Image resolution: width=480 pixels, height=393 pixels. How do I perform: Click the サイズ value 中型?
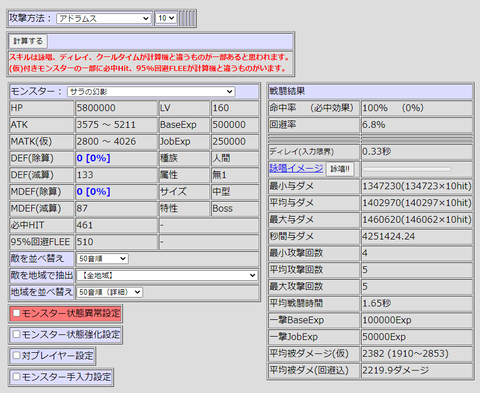pos(221,192)
